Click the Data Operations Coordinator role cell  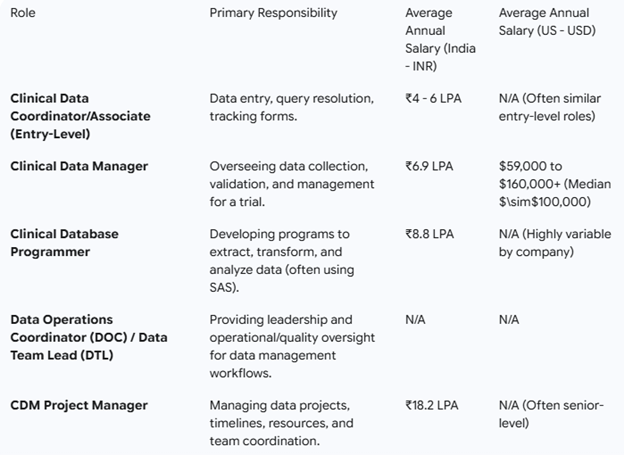[x=88, y=337]
